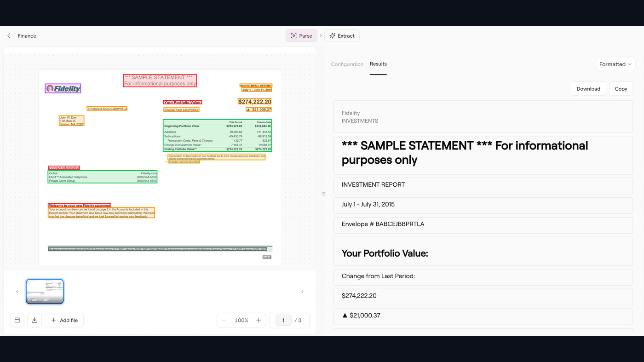Go back using the arrow beside Finance
The image size is (644, 362).
pos(9,36)
